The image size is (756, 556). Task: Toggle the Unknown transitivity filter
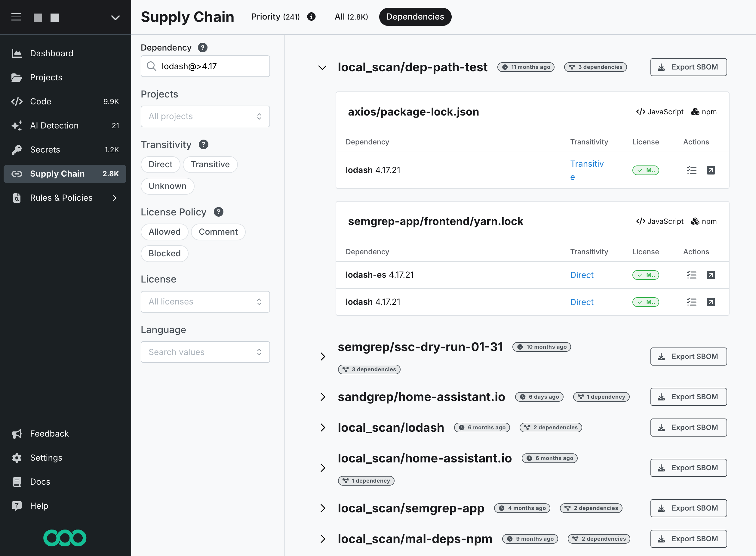click(167, 186)
